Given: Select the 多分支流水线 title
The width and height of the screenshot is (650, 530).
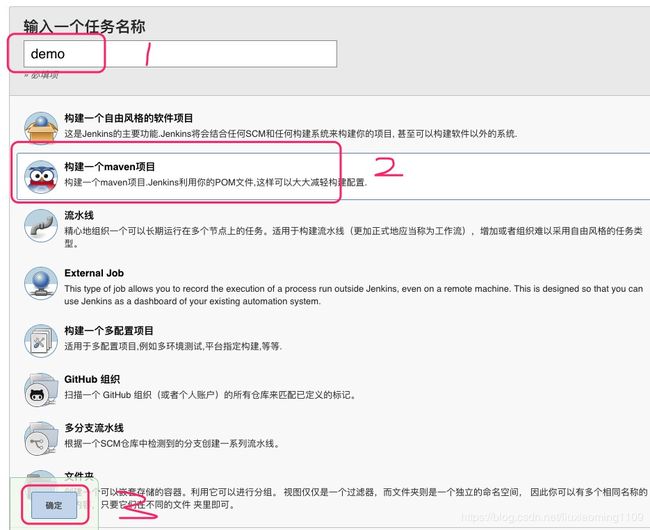Looking at the screenshot, I should click(94, 428).
